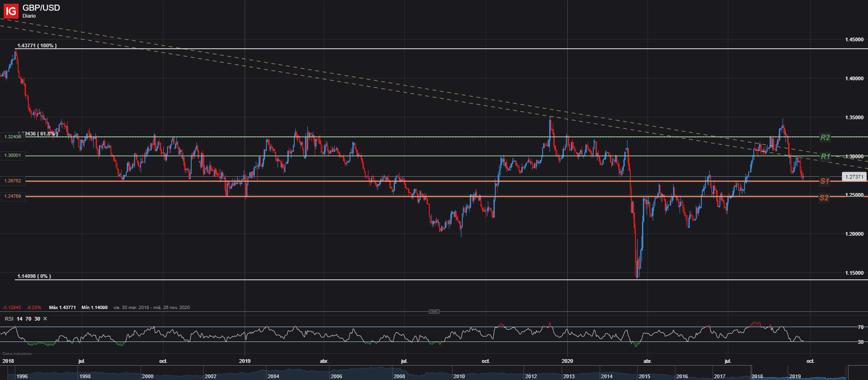The image size is (868, 380).
Task: Click the -9.23% change value
Action: click(33, 308)
